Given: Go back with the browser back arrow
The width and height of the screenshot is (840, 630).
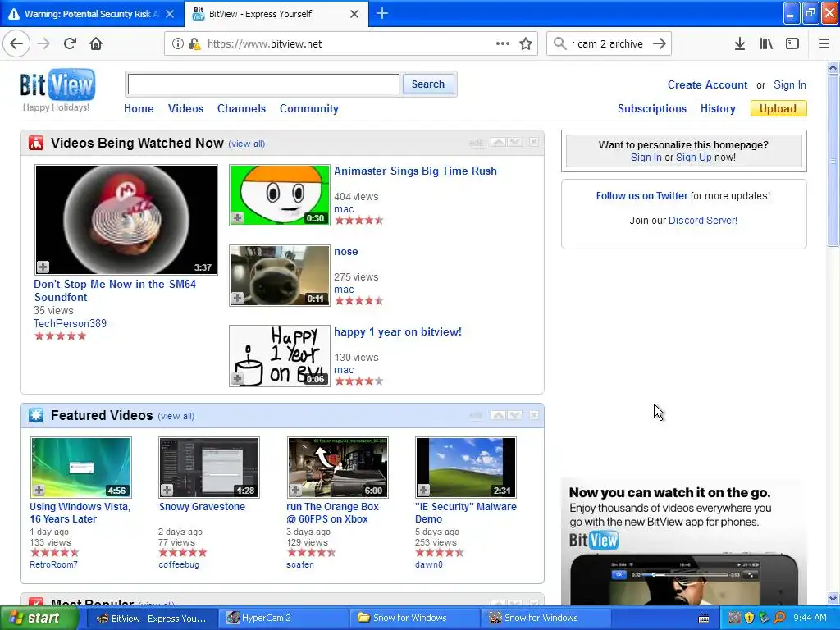Looking at the screenshot, I should point(16,43).
